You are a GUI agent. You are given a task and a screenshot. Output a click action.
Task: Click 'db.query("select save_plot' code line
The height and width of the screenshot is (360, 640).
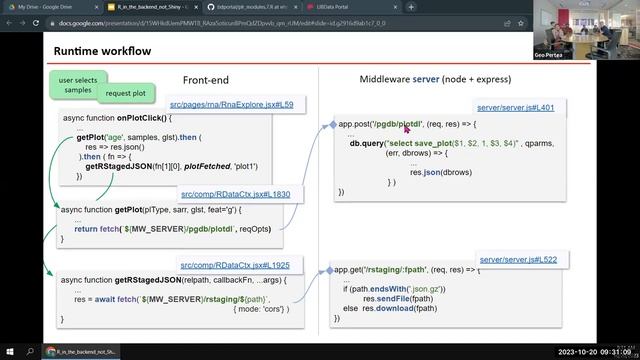point(452,143)
